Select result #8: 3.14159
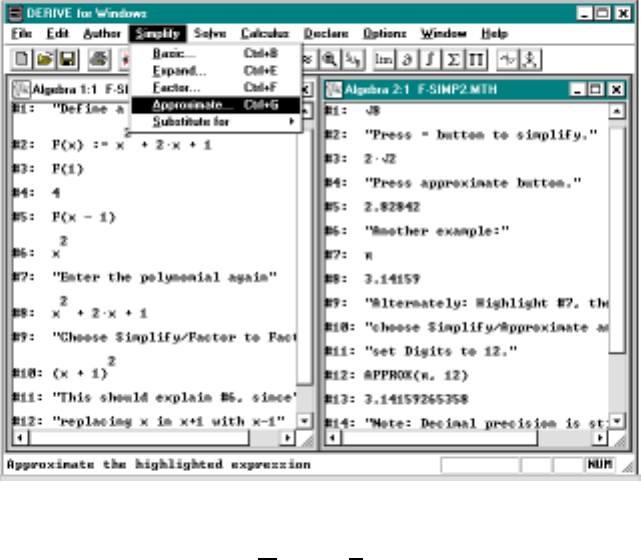Image resolution: width=641 pixels, height=560 pixels. pos(392,279)
